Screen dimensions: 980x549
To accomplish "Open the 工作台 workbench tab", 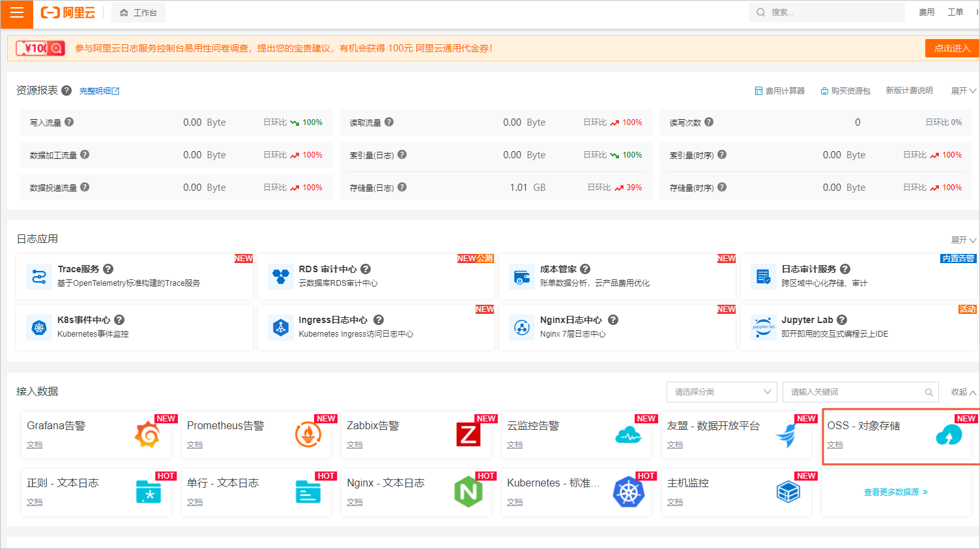I will [139, 12].
